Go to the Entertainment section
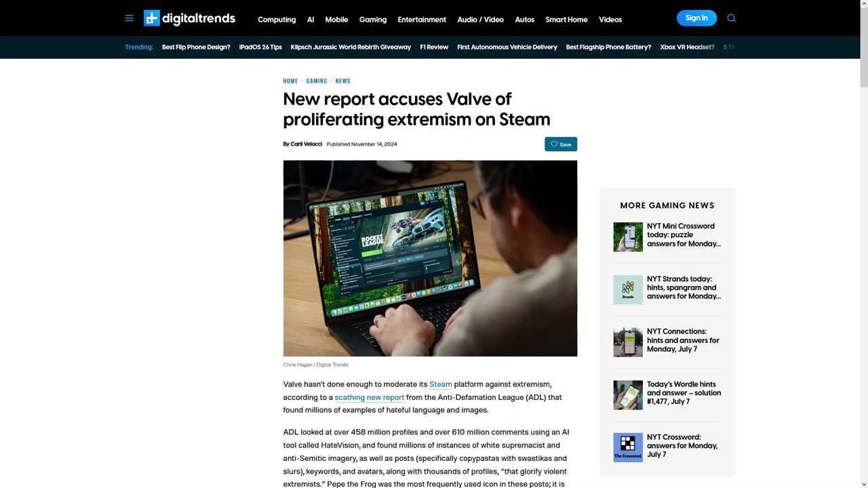Viewport: 868px width, 488px height. pyautogui.click(x=422, y=20)
